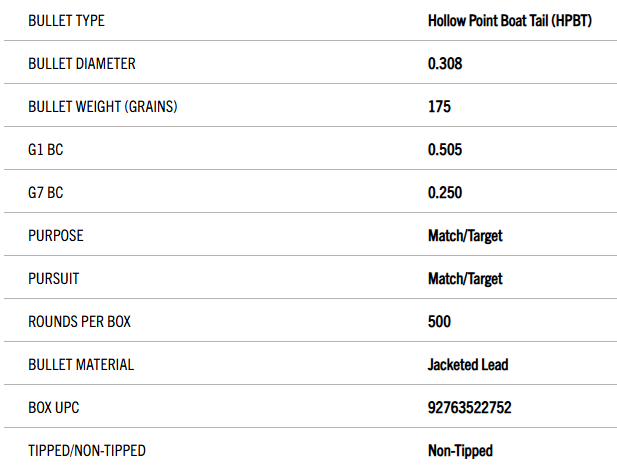This screenshot has width=617, height=466.
Task: Click the G1 BC label
Action: pyautogui.click(x=46, y=149)
